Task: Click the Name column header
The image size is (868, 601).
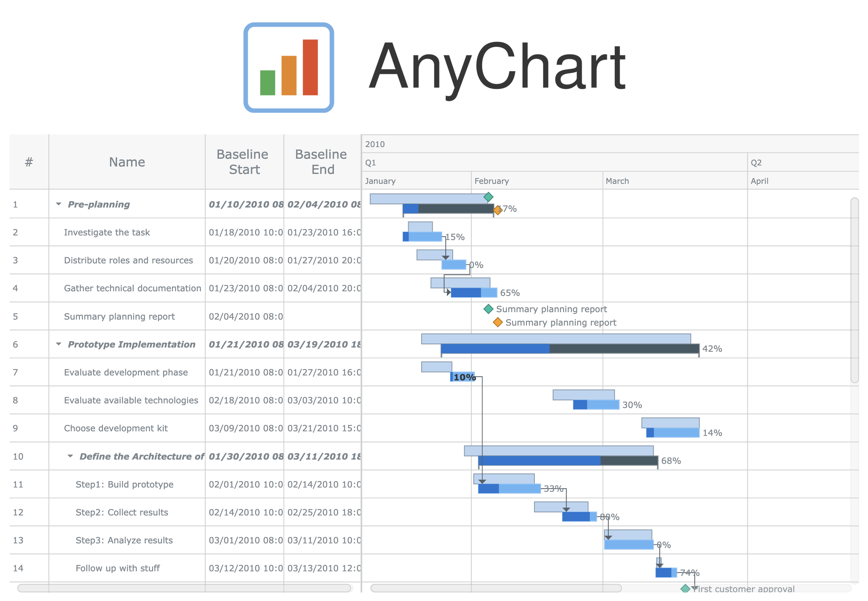Action: click(x=127, y=162)
